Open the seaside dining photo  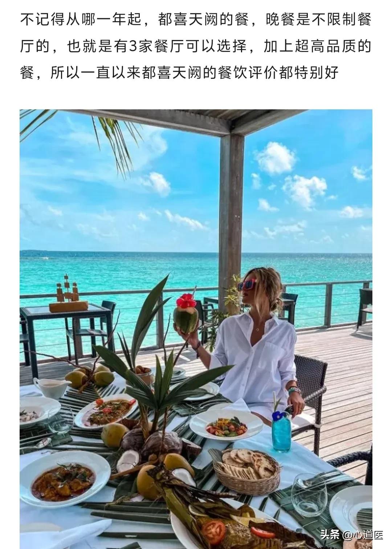(196, 329)
